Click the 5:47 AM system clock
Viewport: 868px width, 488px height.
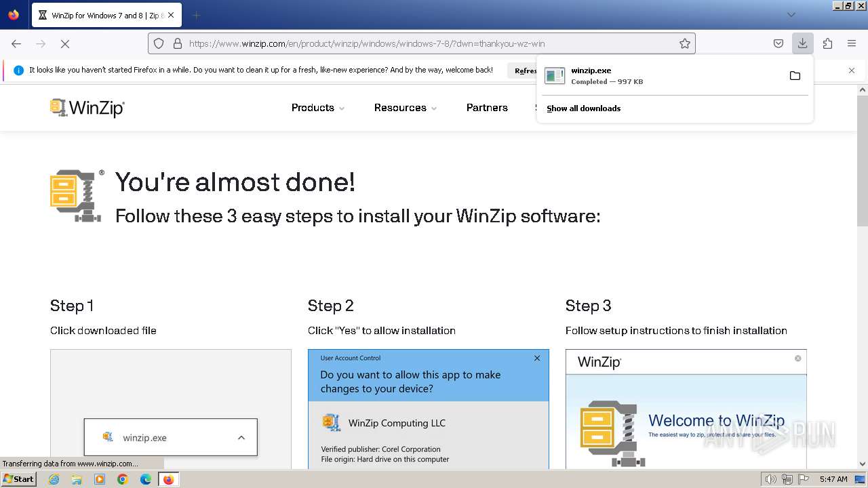[x=833, y=479]
